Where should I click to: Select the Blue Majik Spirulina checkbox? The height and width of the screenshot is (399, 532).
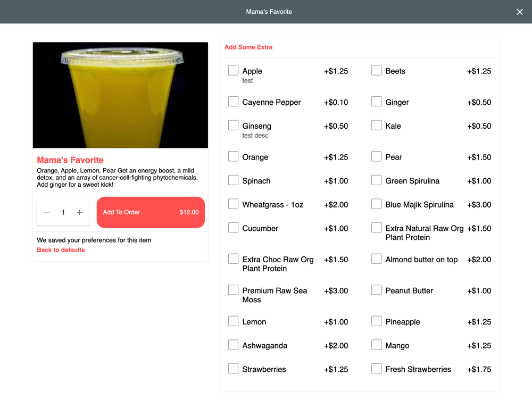376,204
